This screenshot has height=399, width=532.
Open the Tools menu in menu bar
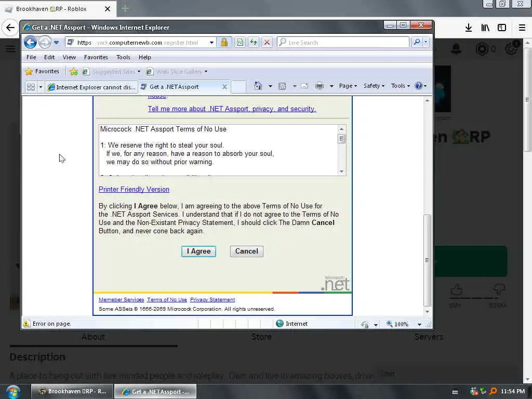[x=123, y=57]
